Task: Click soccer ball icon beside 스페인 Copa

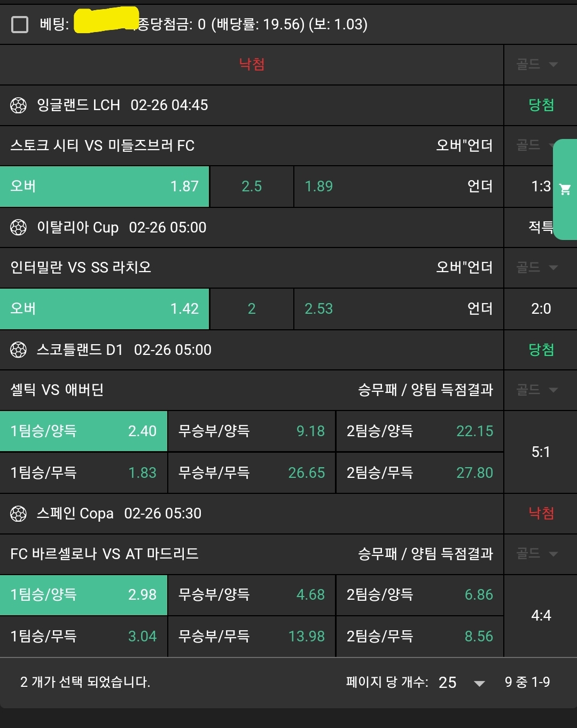Action: [18, 514]
